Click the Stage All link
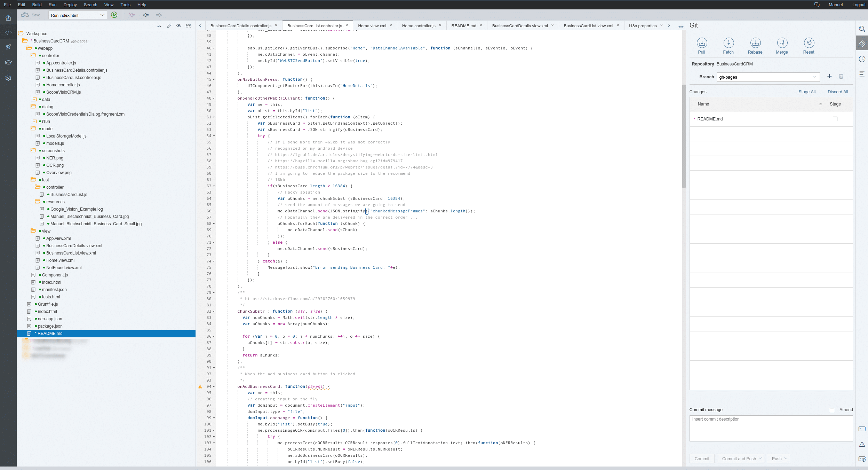Viewport: 868px width, 470px height. (807, 92)
